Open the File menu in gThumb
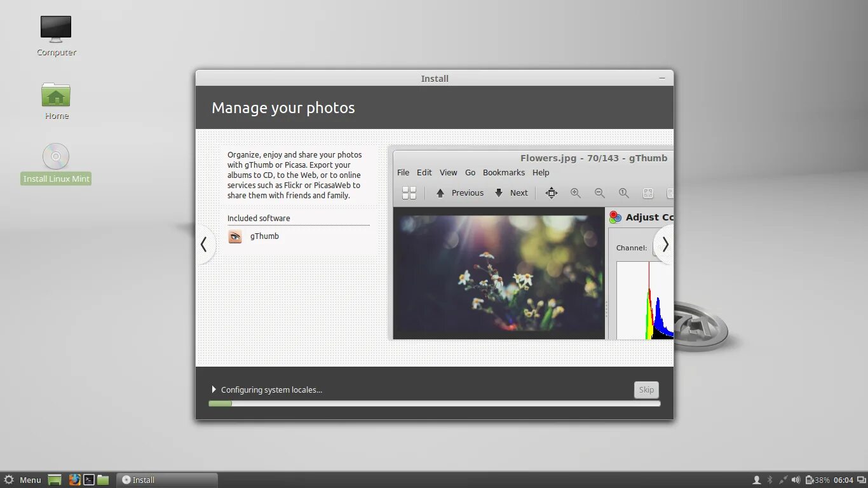868x488 pixels. [x=403, y=173]
